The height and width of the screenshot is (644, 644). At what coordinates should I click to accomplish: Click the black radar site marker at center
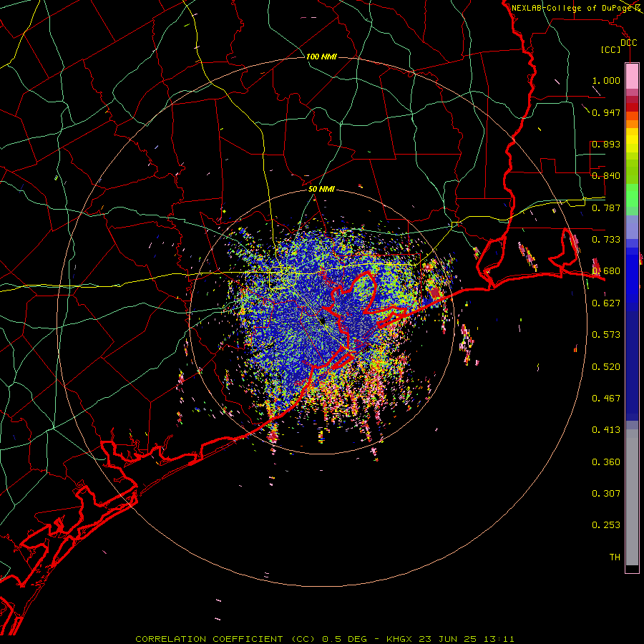[x=323, y=321]
